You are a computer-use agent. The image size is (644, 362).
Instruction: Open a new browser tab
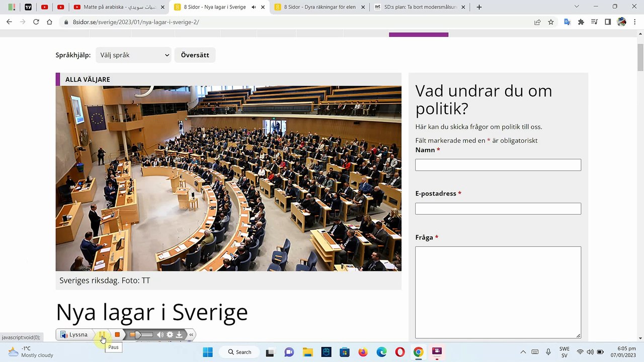[479, 7]
